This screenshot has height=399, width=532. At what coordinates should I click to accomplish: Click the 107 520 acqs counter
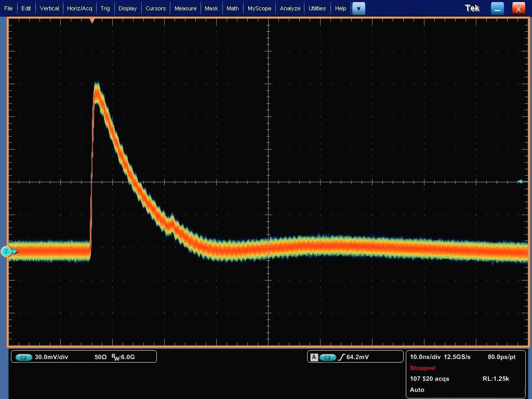(x=430, y=379)
